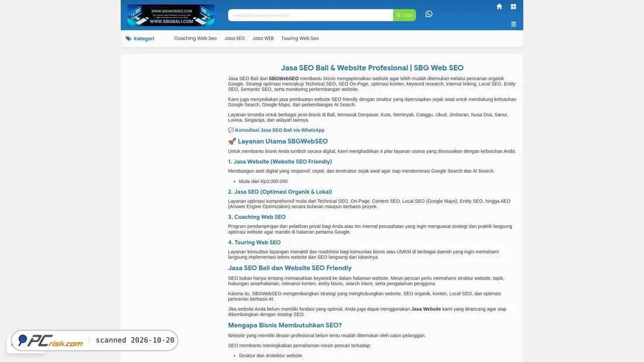Open Coaching Web Seo category
Screen dimensions: 644x362
click(x=195, y=38)
